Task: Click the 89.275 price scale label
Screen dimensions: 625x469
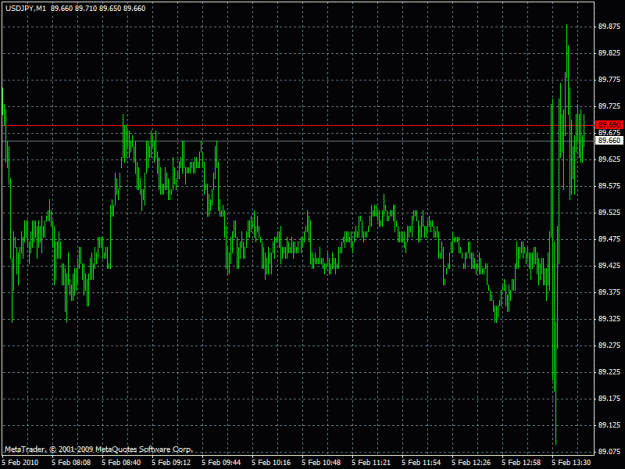Action: 609,345
